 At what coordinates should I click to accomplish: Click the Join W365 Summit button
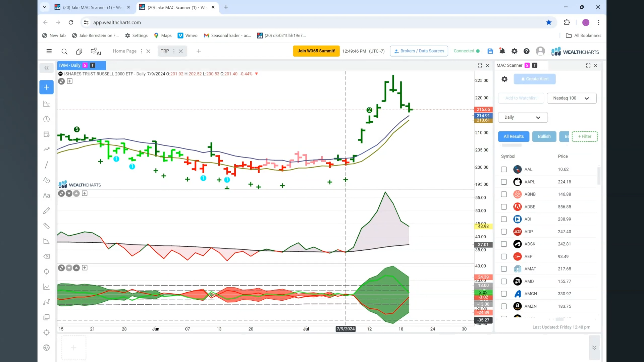point(316,51)
